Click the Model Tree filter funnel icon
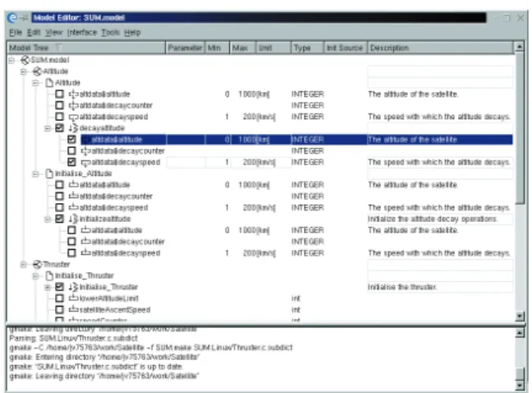532x393 pixels. pyautogui.click(x=58, y=48)
